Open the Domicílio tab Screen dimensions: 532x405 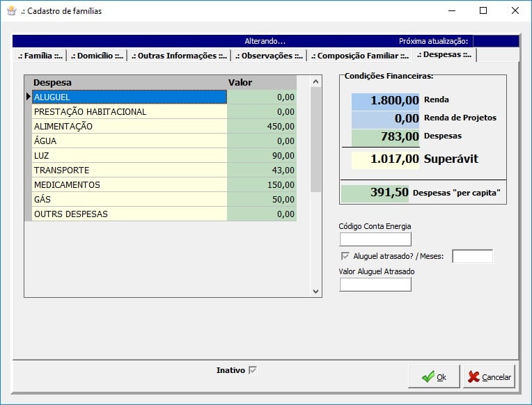[x=97, y=56]
